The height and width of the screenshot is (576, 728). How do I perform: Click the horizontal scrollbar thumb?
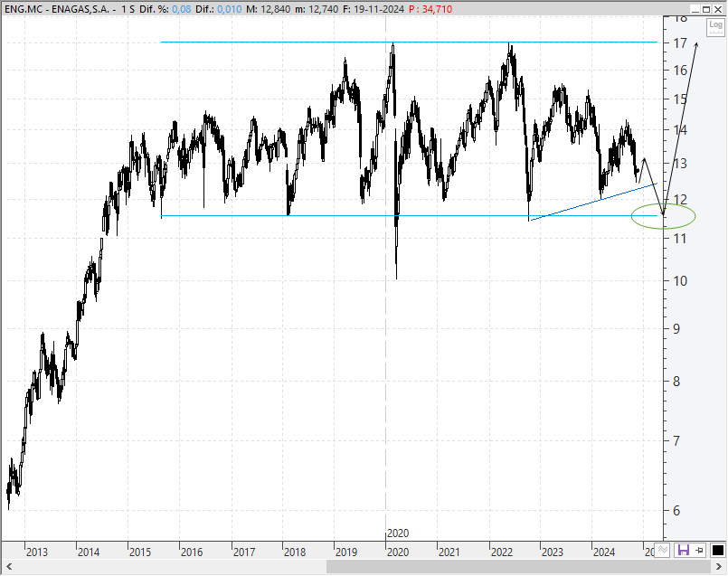pos(518,567)
